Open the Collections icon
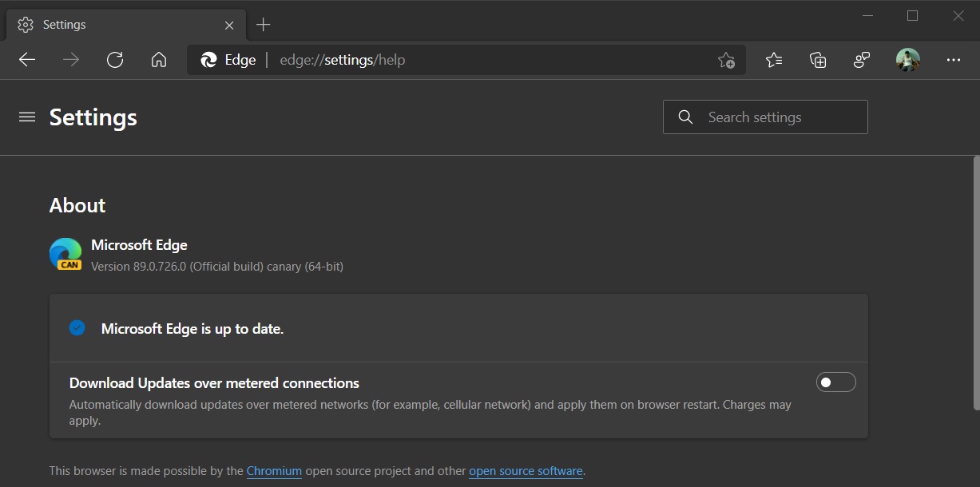This screenshot has width=980, height=487. coord(818,60)
